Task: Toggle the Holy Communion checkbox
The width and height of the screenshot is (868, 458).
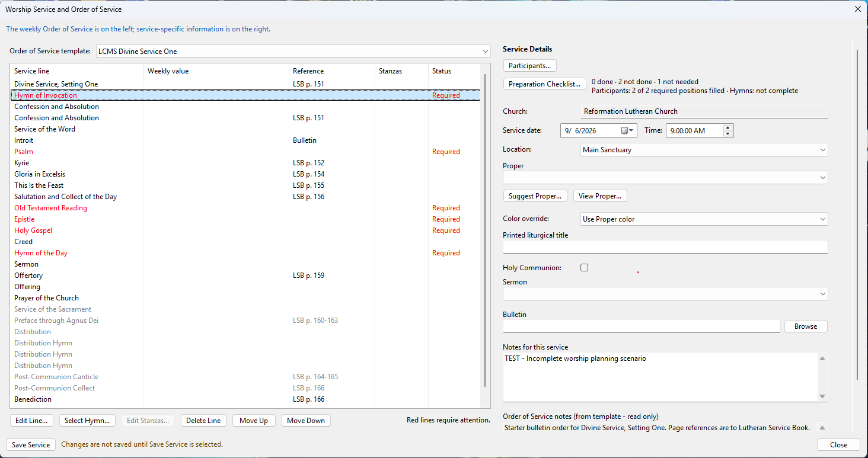Action: 584,268
